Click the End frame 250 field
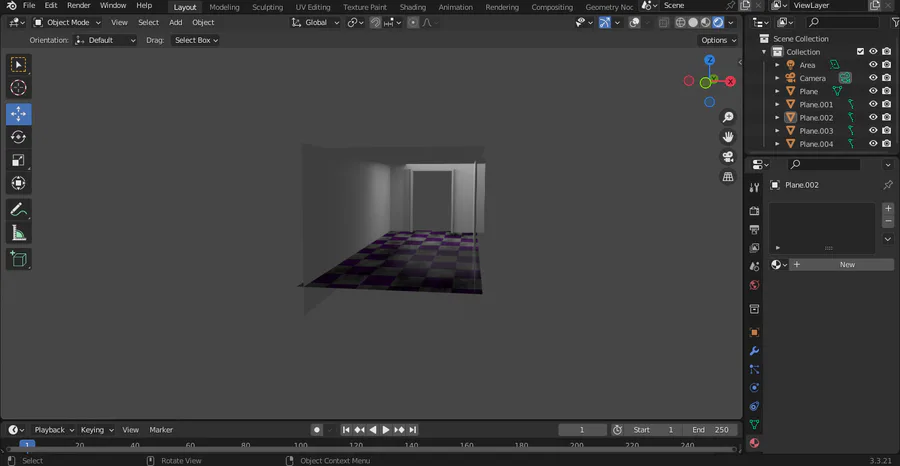Viewport: 900px width, 466px height. click(x=709, y=430)
